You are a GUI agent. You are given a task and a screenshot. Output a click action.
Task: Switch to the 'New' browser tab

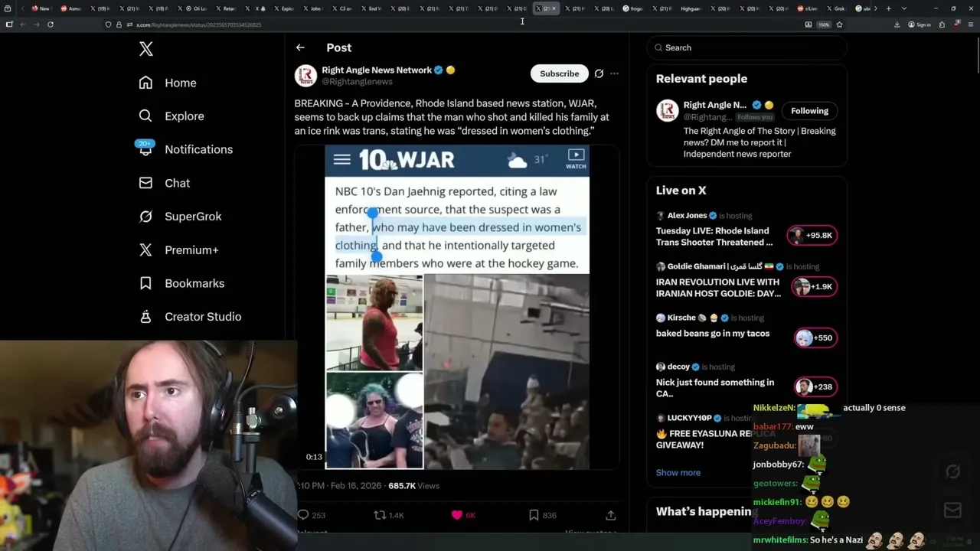(x=42, y=8)
